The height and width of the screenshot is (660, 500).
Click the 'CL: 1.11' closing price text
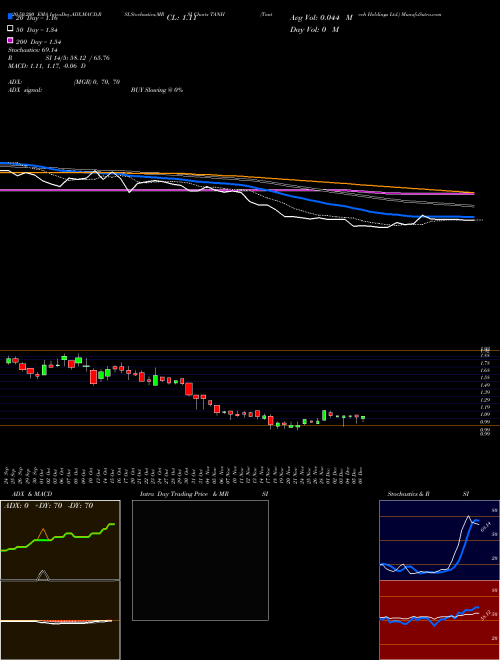click(182, 18)
